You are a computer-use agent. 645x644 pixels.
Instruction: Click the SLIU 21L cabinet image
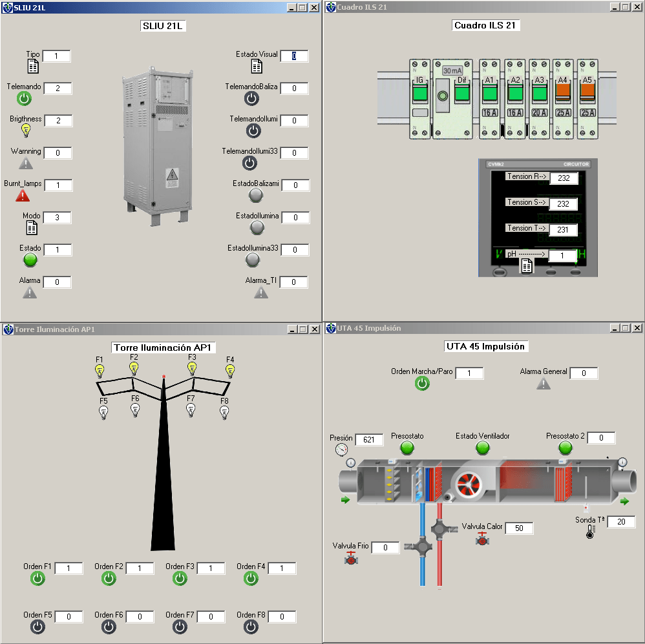tap(158, 146)
